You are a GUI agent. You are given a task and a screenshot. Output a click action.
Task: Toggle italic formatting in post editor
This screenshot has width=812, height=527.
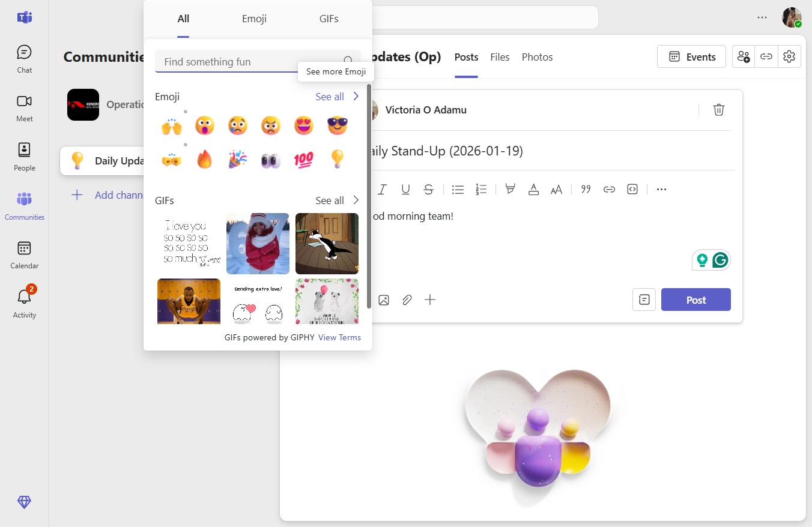tap(382, 190)
